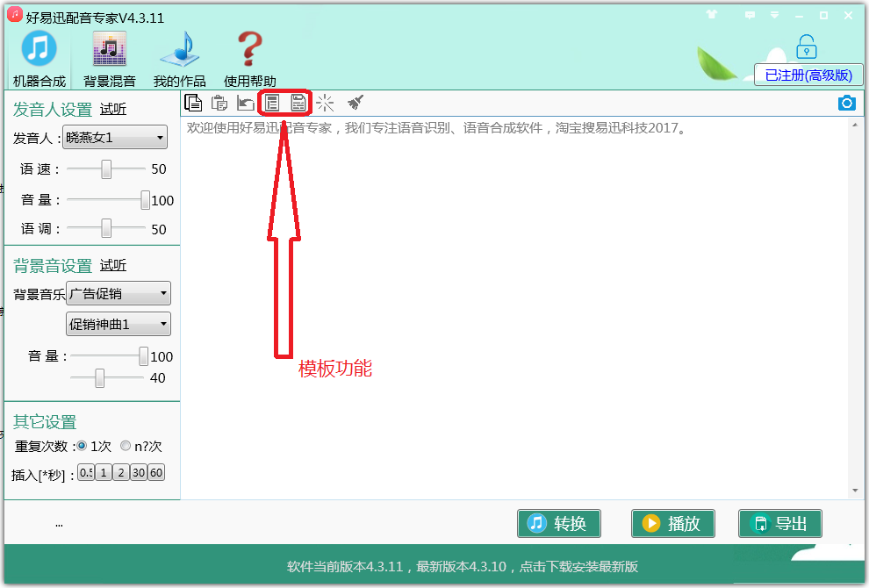Select the n?次 repeat option

pos(126,446)
